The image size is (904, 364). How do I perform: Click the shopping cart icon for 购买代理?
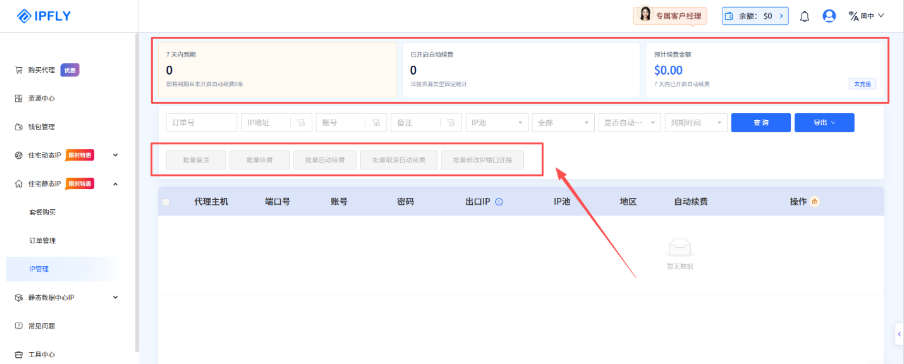point(18,70)
